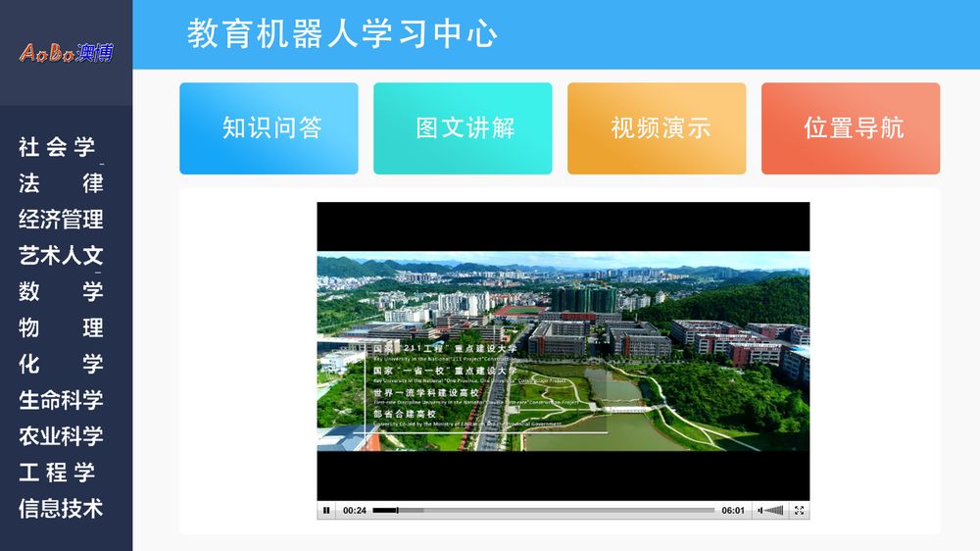Image resolution: width=980 pixels, height=551 pixels.
Task: Pause the video with the pause icon
Action: 325,511
